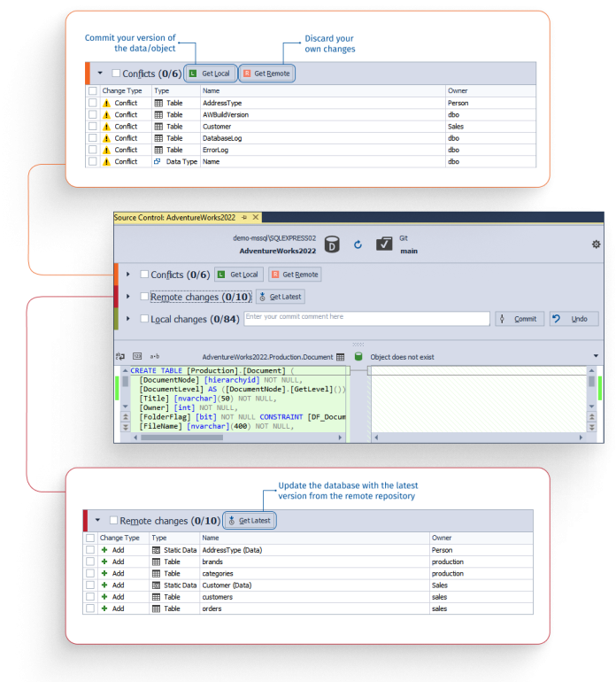Click the commit comment input field

[367, 318]
